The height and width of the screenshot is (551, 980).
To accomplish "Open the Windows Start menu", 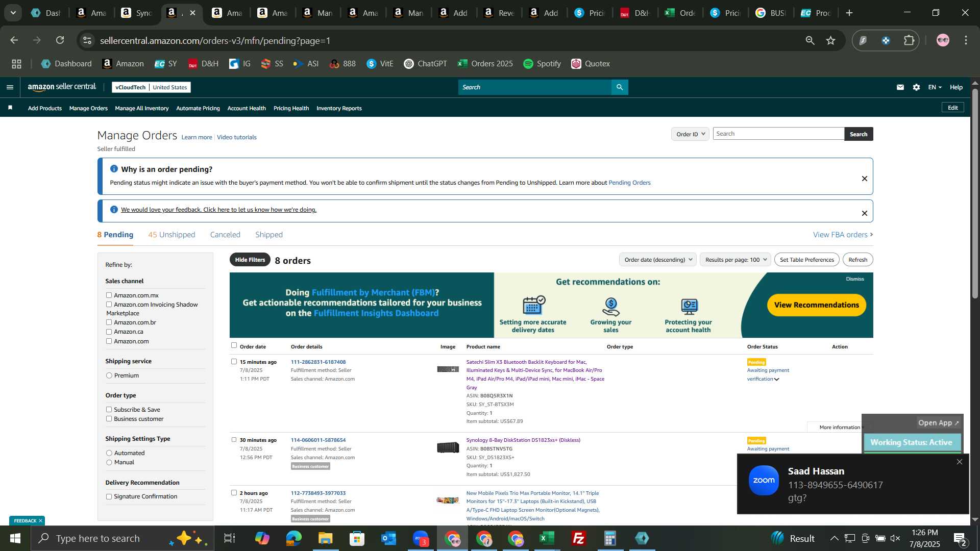I will click(15, 538).
